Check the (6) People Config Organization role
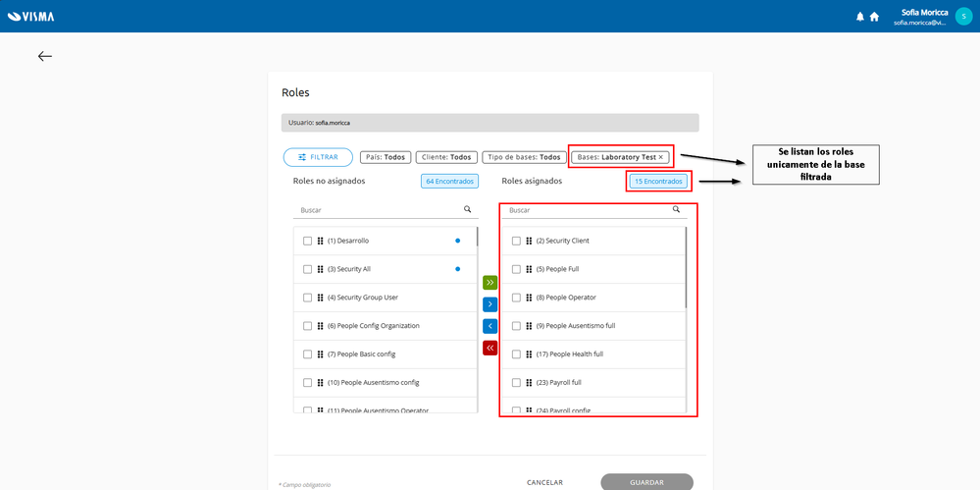Image resolution: width=980 pixels, height=490 pixels. click(x=307, y=325)
